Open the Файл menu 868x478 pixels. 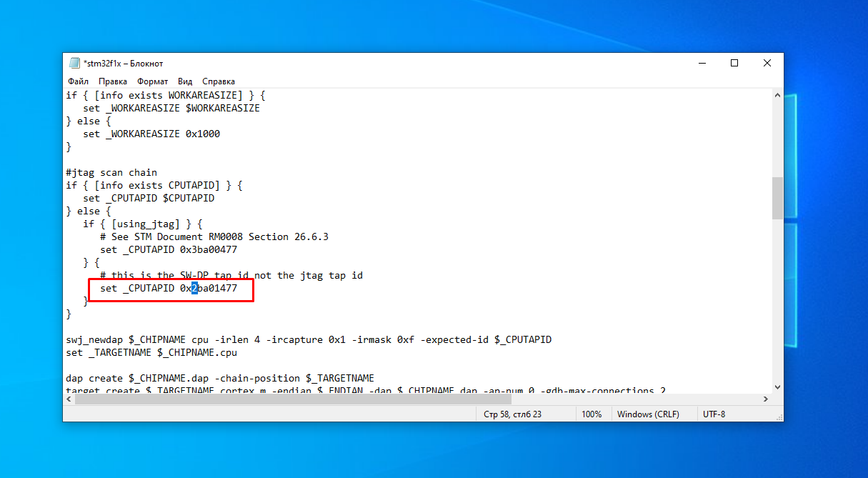pos(79,81)
